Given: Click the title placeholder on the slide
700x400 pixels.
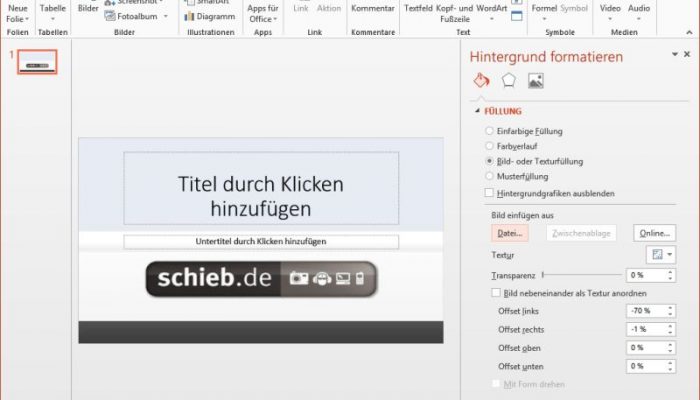Looking at the screenshot, I should tap(261, 188).
